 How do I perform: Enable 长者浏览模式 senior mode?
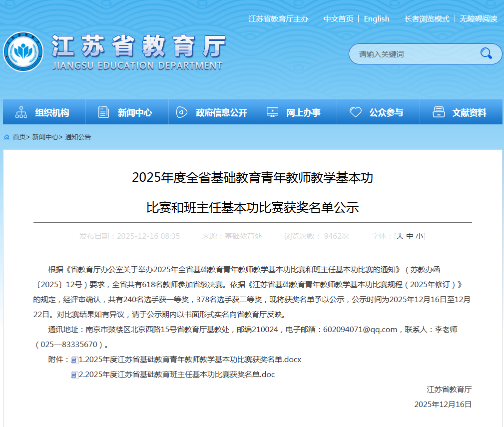click(427, 19)
